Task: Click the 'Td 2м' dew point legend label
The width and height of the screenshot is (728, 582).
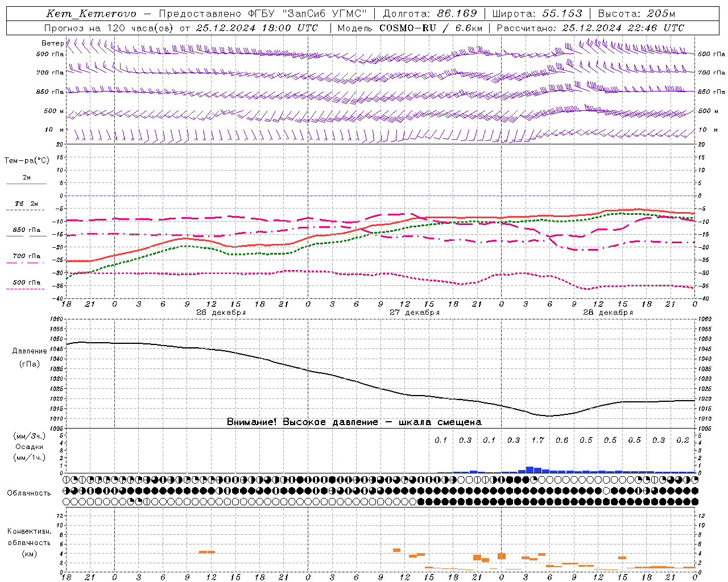Action: [x=27, y=203]
